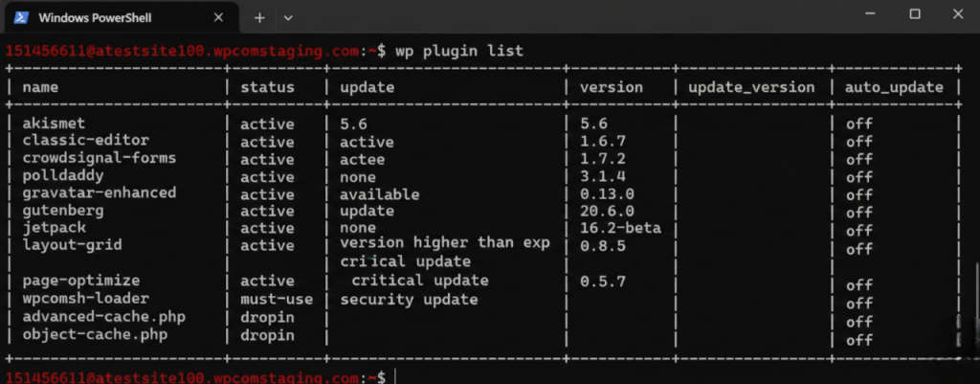
Task: Click the 'off' auto_update value for gutenberg
Action: coord(859,213)
